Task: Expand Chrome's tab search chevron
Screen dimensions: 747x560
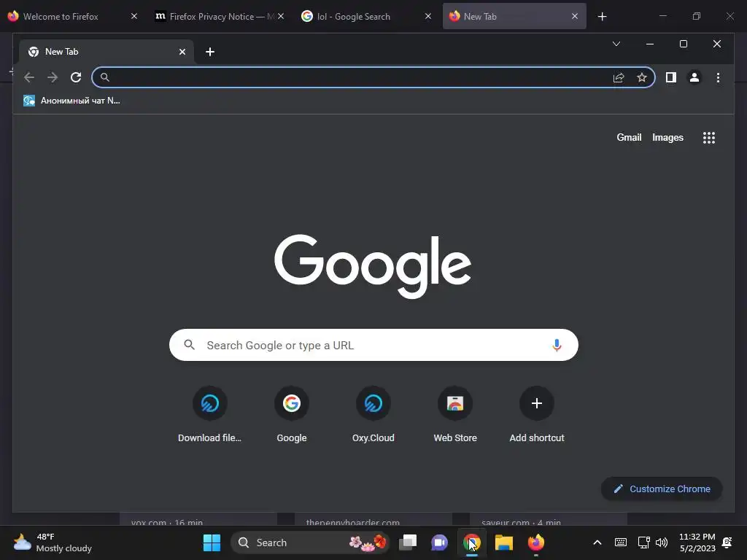Action: [x=616, y=44]
